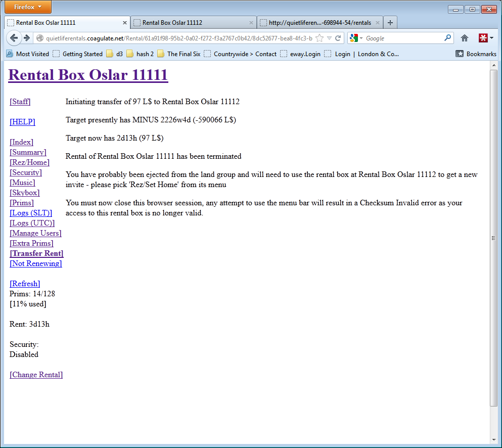502x448 pixels.
Task: Open a new tab with plus button
Action: click(x=390, y=23)
